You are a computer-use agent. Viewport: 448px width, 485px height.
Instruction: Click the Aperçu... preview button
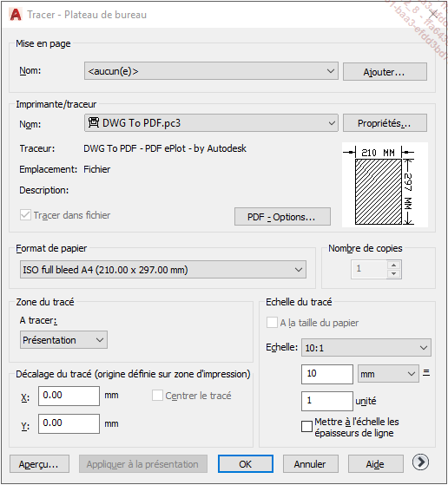click(x=39, y=463)
